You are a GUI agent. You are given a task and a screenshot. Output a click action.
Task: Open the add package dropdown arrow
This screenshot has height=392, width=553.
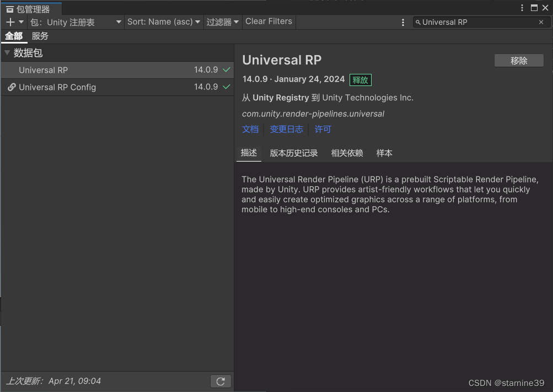tap(21, 22)
